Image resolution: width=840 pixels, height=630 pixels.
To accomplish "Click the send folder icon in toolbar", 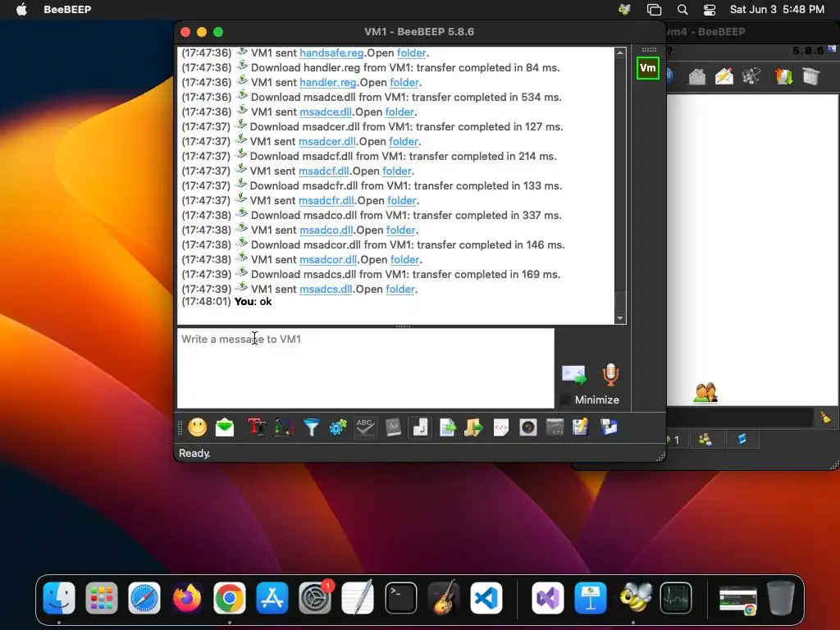I will 473,427.
